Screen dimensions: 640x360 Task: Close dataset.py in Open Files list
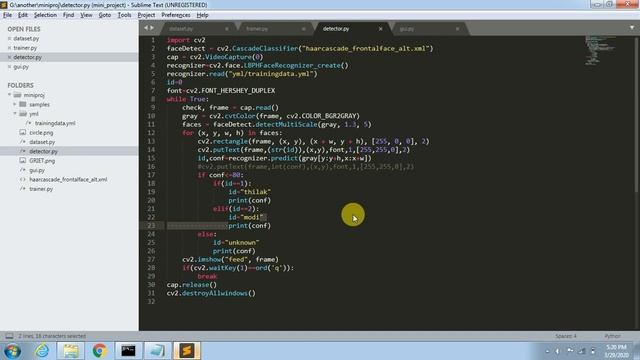(x=9, y=38)
